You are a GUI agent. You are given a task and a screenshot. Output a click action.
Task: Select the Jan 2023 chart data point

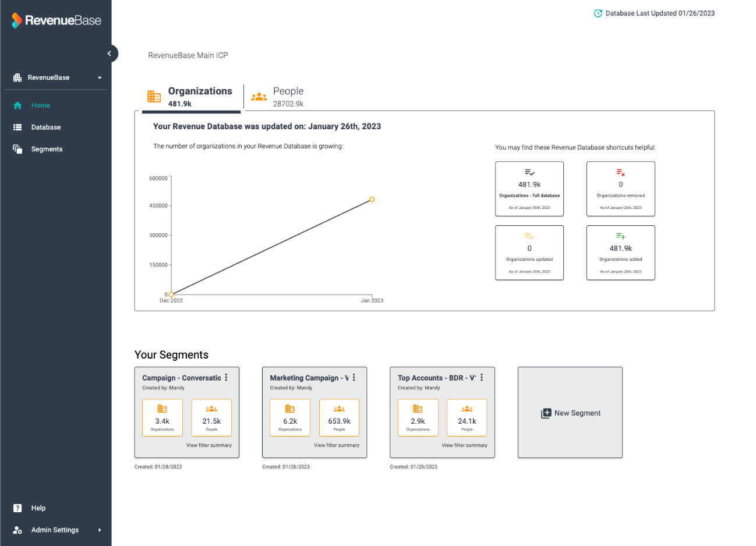[x=372, y=200]
